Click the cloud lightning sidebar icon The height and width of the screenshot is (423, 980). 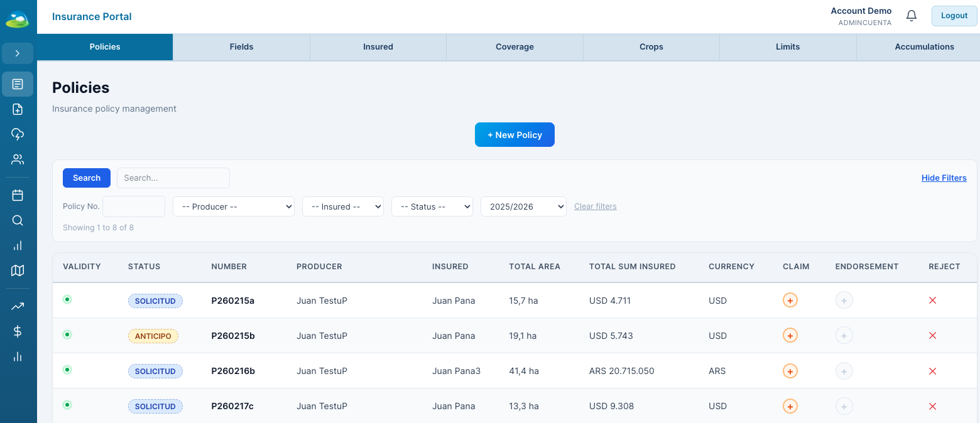point(18,134)
